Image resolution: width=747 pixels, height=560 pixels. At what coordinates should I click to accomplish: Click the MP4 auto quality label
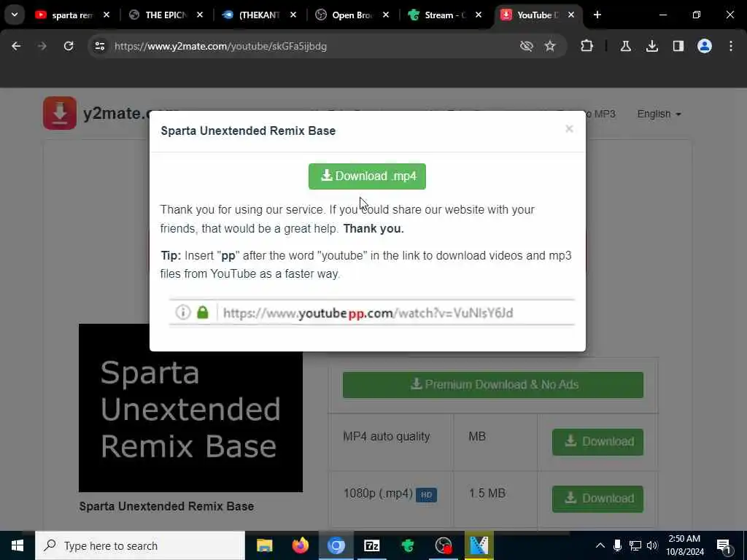coord(387,437)
